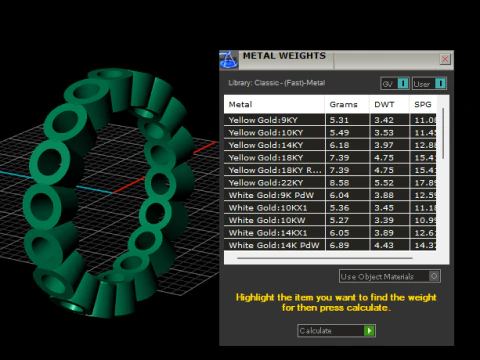Click the vertical scrollbar of the metal list
Viewport: 480px width, 360px height.
click(x=443, y=133)
